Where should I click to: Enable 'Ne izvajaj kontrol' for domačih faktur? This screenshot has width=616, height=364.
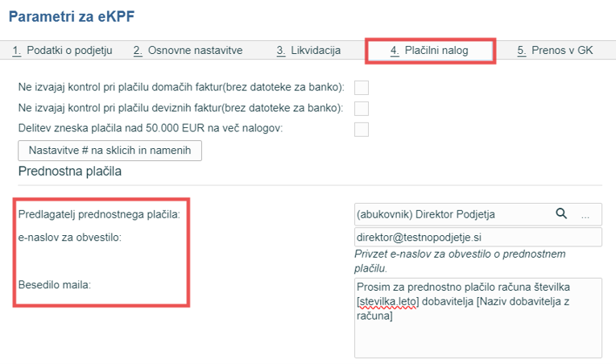(362, 88)
